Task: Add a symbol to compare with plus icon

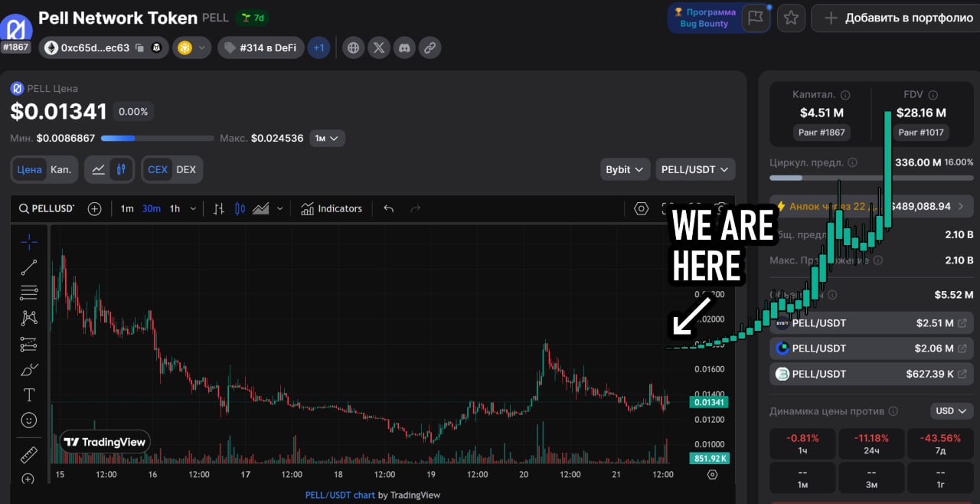Action: pos(94,208)
